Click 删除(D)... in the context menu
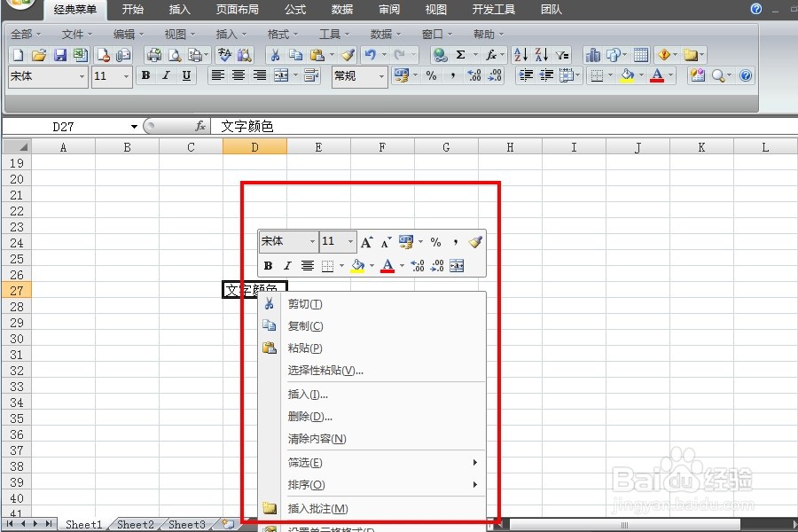Screen dimensions: 798x532 [x=372, y=417]
